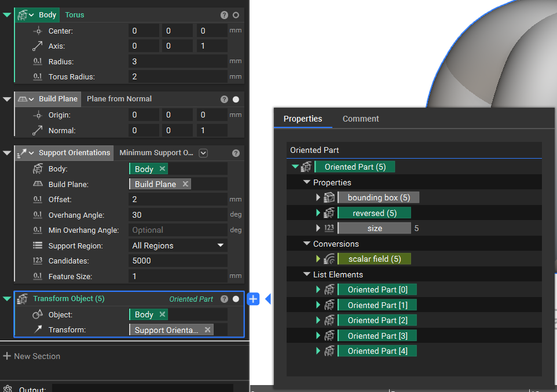Image resolution: width=557 pixels, height=392 pixels.
Task: Collapse the List Elements section
Action: point(307,274)
